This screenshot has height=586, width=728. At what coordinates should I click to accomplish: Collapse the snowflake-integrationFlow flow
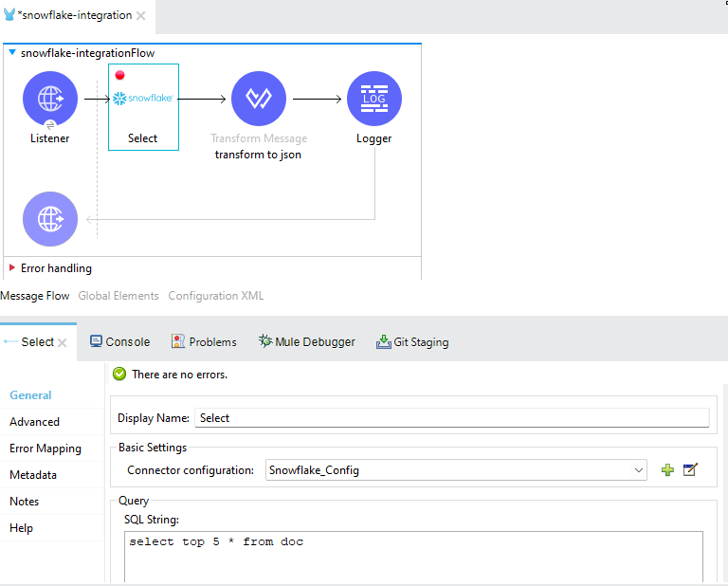pyautogui.click(x=11, y=53)
